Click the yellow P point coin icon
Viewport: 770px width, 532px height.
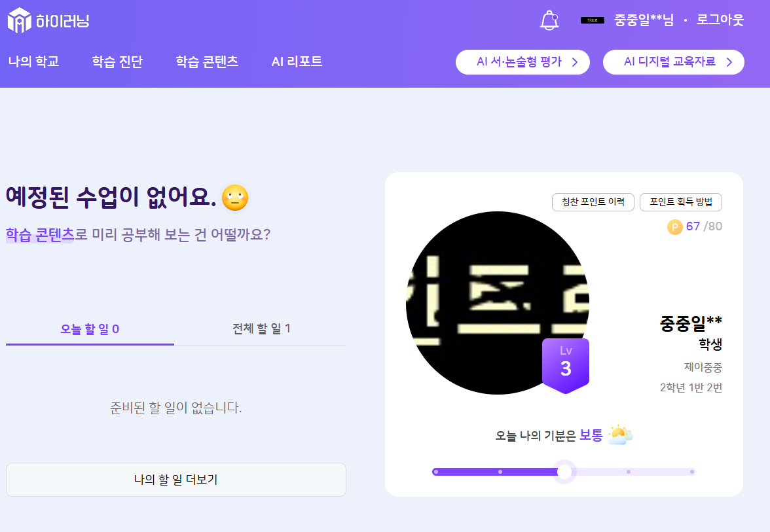[674, 227]
